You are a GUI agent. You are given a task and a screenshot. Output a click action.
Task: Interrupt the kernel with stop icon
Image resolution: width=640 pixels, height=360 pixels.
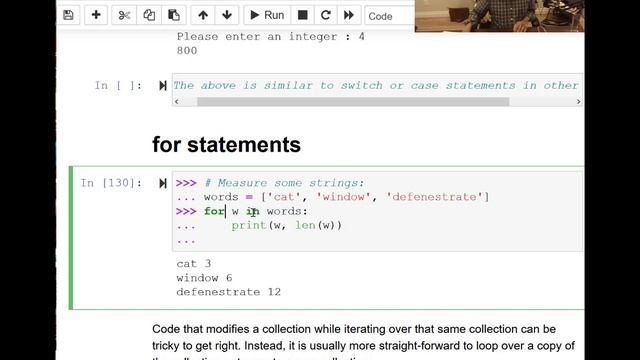pyautogui.click(x=302, y=15)
